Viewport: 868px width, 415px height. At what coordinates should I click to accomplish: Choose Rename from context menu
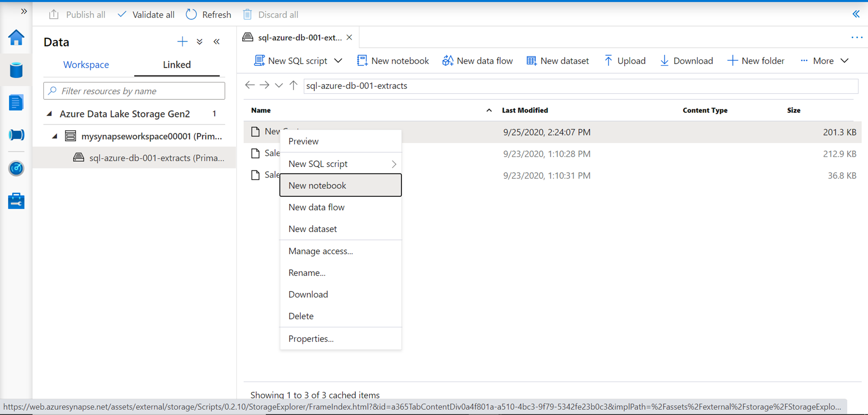pos(341,273)
